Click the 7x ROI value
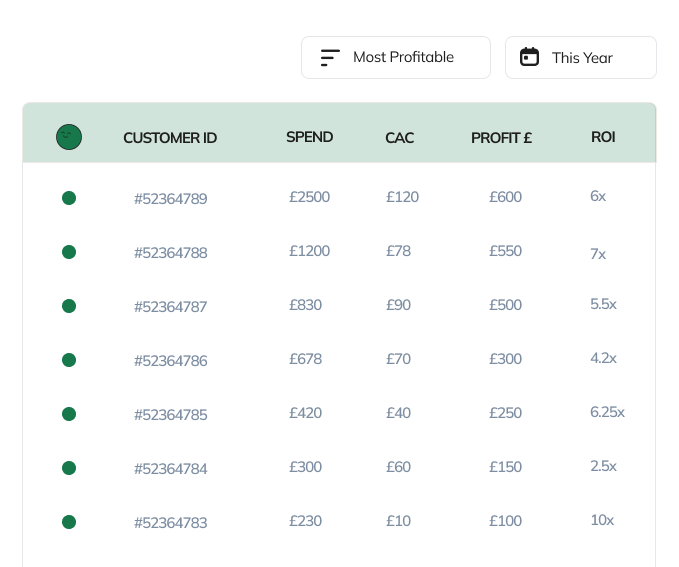 598,254
